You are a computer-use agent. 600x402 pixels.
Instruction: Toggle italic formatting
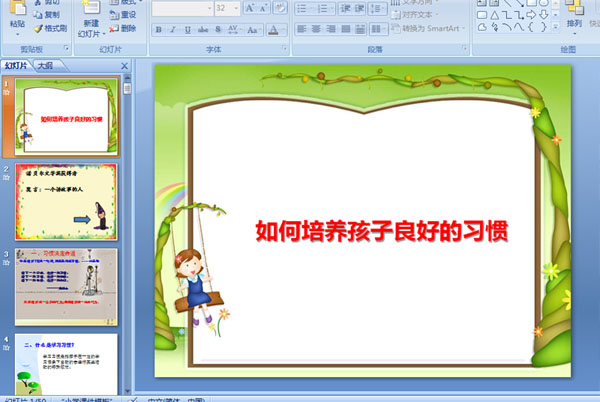[x=173, y=29]
